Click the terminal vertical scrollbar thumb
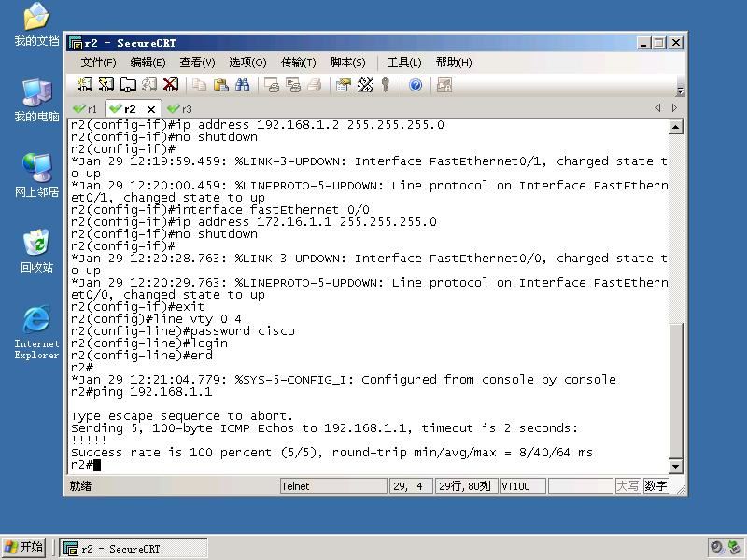Screen dimensions: 747x560 coord(675,390)
